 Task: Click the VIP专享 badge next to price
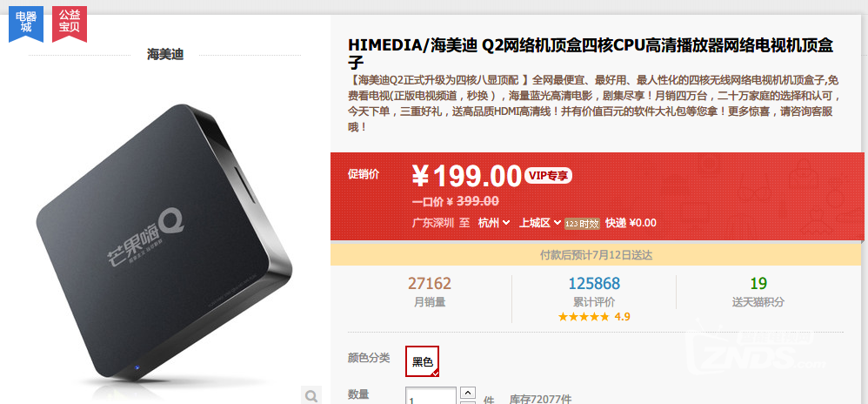pyautogui.click(x=548, y=176)
